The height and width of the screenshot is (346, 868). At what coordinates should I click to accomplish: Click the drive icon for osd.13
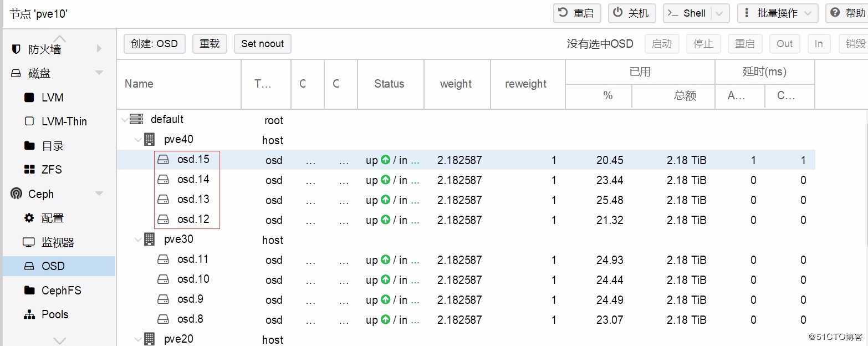click(x=163, y=200)
